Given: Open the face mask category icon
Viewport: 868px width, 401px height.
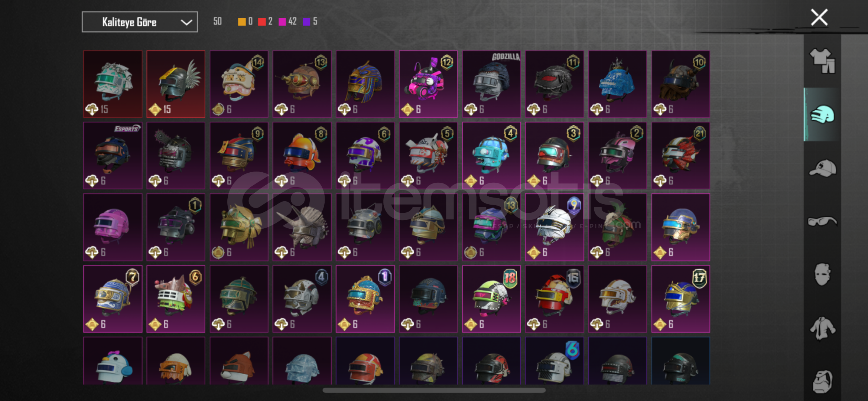Looking at the screenshot, I should coord(822,274).
